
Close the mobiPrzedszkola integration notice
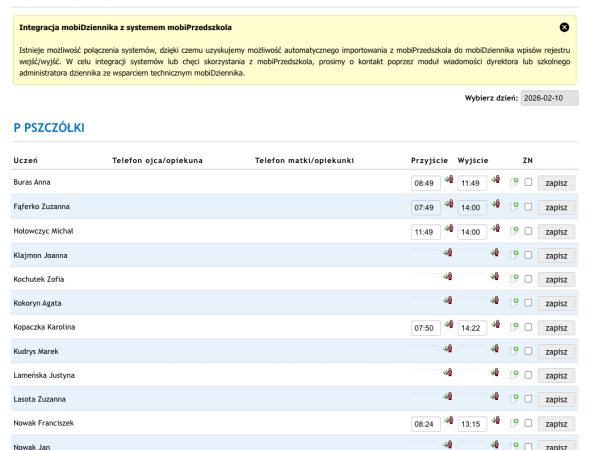click(564, 27)
